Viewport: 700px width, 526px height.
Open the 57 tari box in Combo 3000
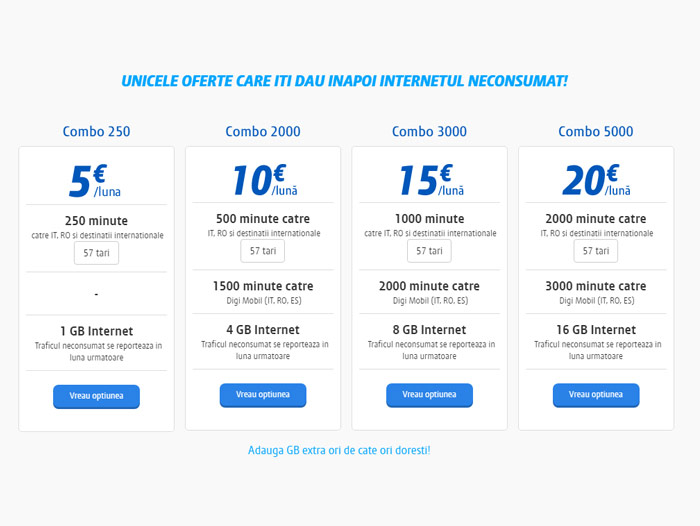(x=429, y=251)
